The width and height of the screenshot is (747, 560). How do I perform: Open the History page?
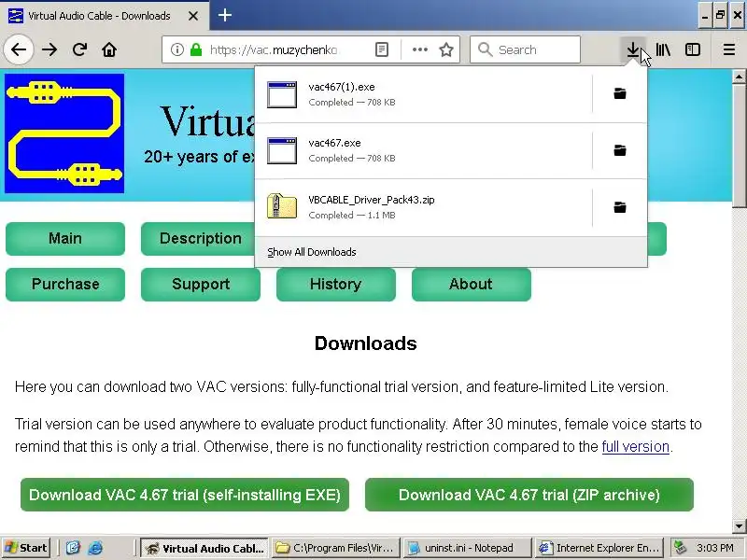tap(336, 285)
